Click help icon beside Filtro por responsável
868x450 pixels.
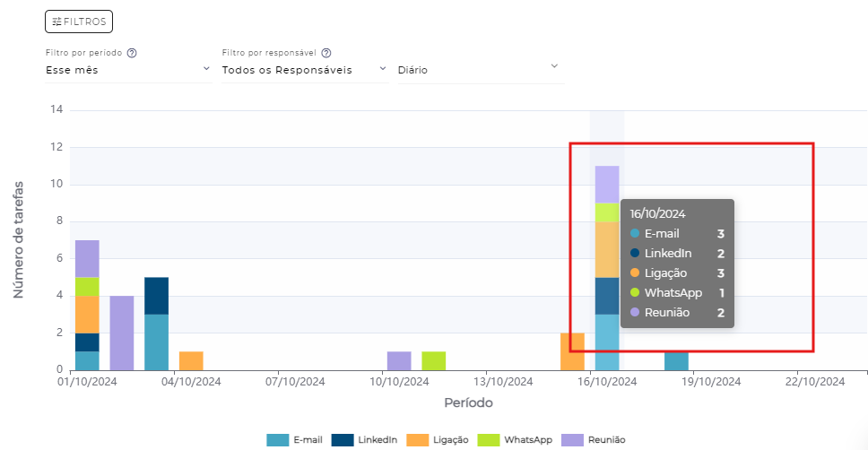(x=326, y=53)
